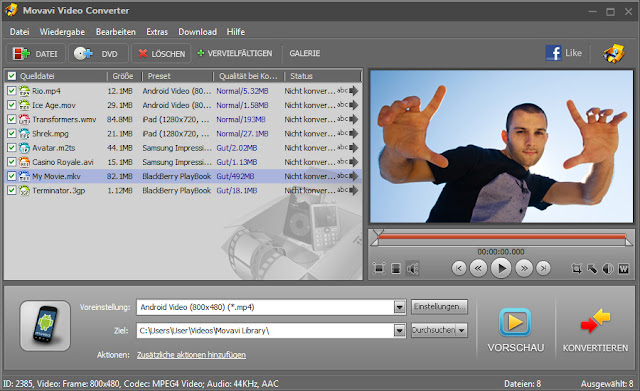Viewport: 640px width, 391px height.
Task: Click the Facebook Like icon
Action: tap(553, 53)
